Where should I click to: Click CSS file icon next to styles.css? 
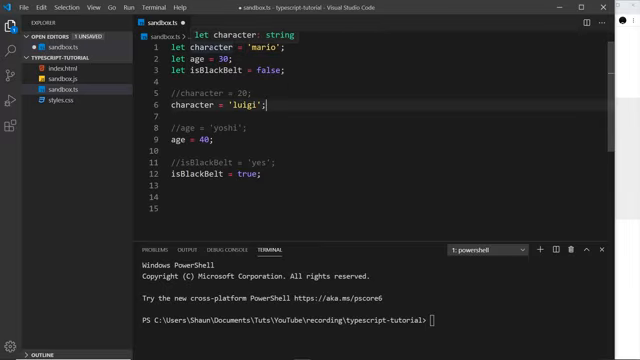(x=42, y=100)
